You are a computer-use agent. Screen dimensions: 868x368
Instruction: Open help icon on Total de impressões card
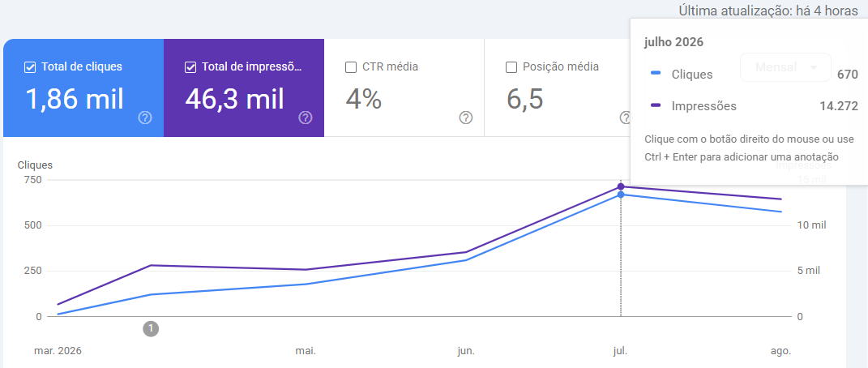[x=306, y=118]
